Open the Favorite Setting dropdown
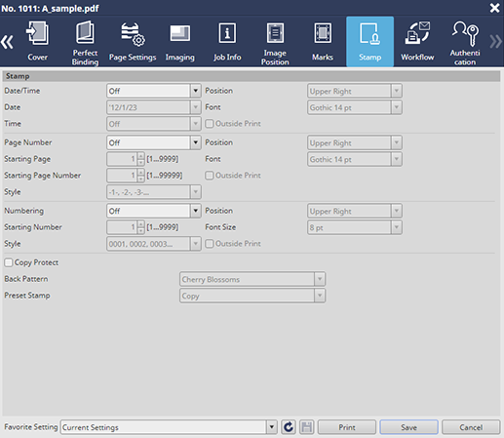 point(169,427)
